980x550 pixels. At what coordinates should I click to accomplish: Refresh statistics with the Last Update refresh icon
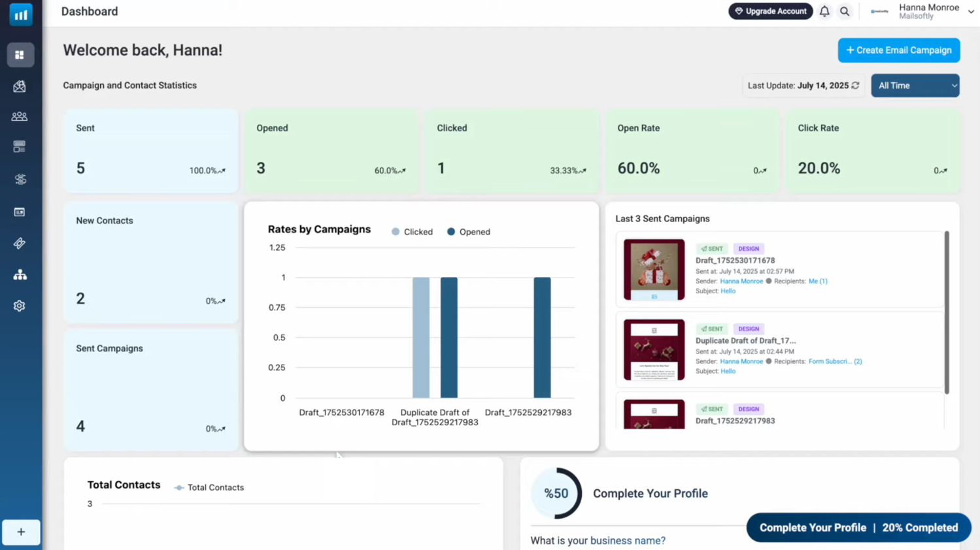click(854, 85)
